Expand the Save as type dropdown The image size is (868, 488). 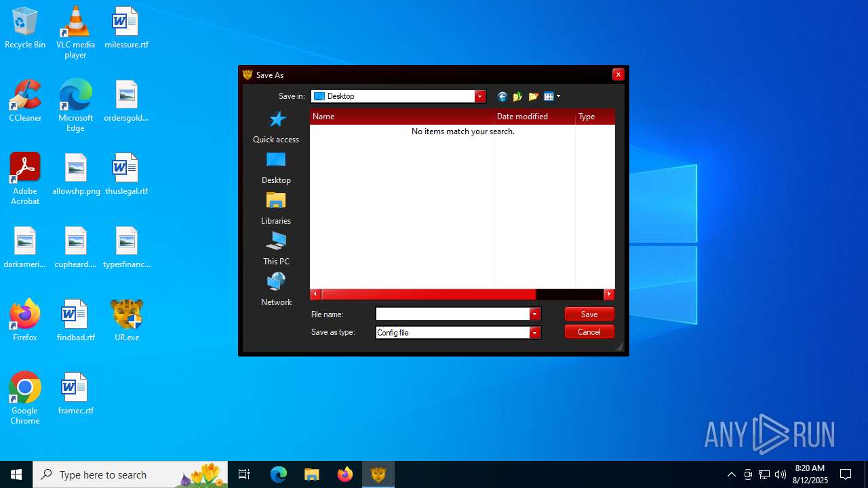pyautogui.click(x=535, y=332)
